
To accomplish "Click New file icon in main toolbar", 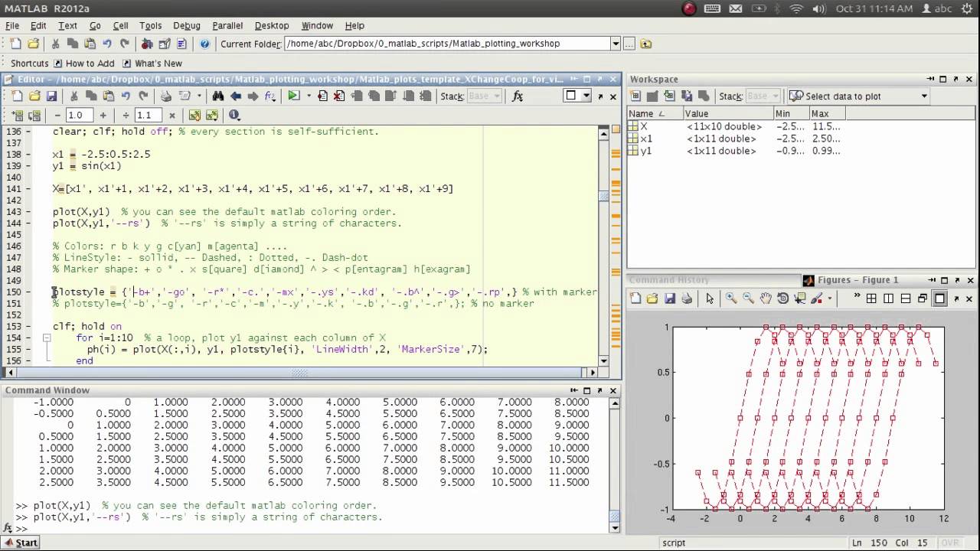I will 15,44.
